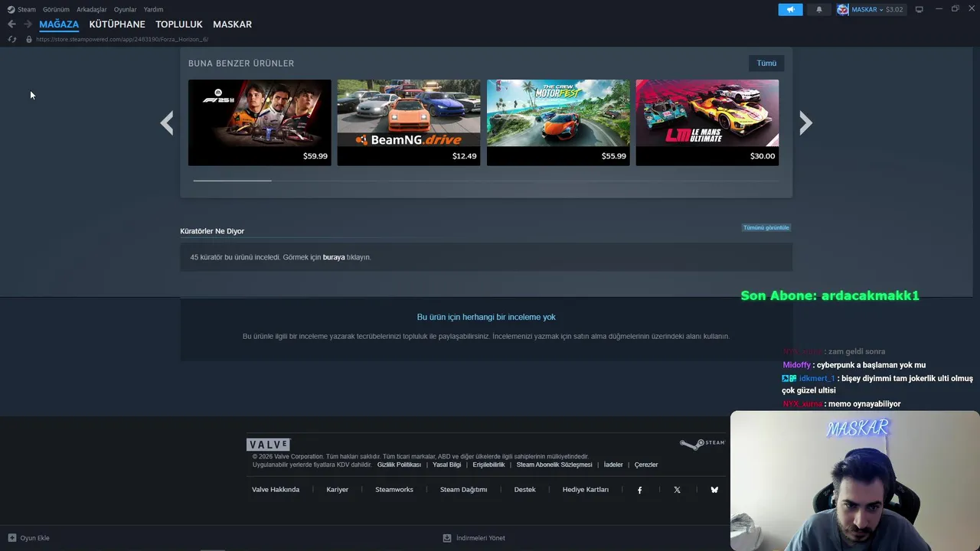Open the Steam menu
This screenshot has height=551, width=980.
(27, 9)
